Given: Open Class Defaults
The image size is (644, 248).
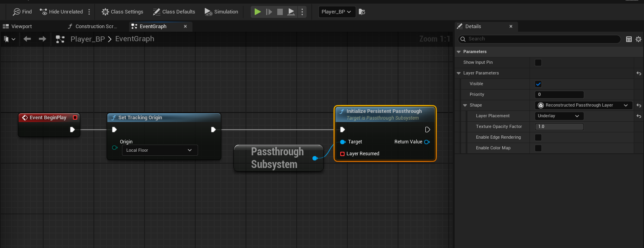Looking at the screenshot, I should (x=174, y=12).
